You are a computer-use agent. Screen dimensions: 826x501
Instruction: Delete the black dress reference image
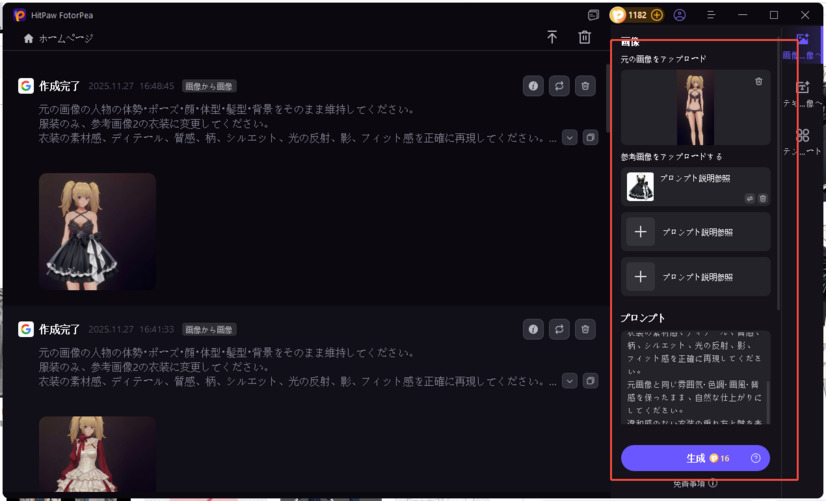pos(762,199)
